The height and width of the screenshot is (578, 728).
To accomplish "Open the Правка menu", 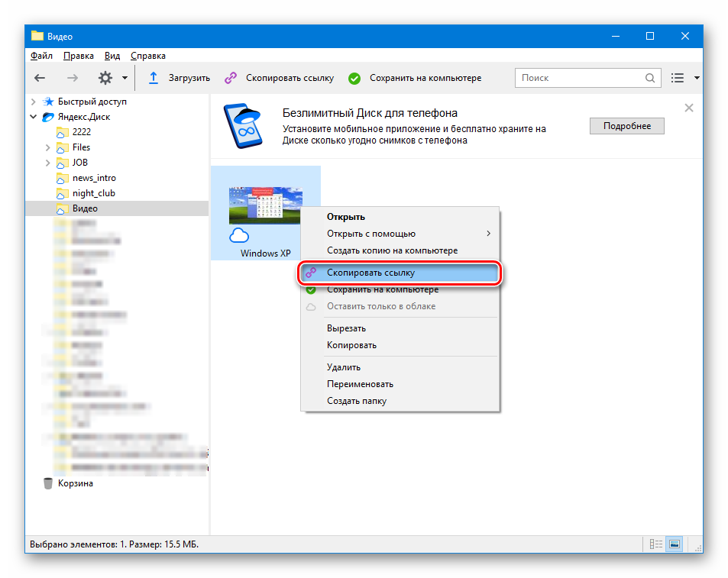I will [x=79, y=56].
